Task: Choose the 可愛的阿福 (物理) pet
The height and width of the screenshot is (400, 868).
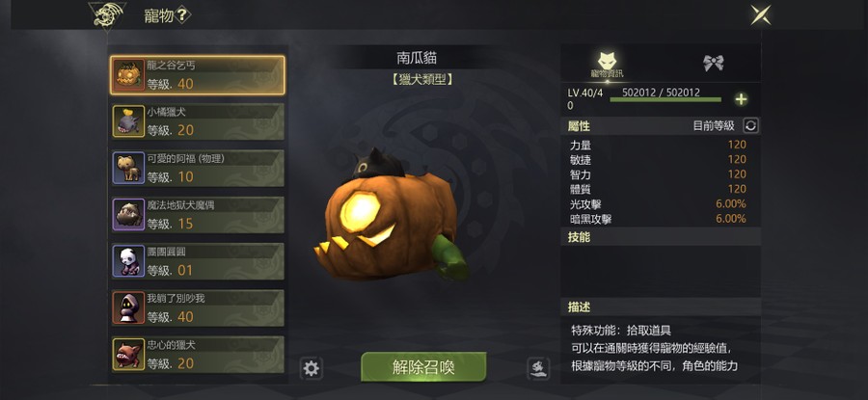Action: pyautogui.click(x=198, y=168)
